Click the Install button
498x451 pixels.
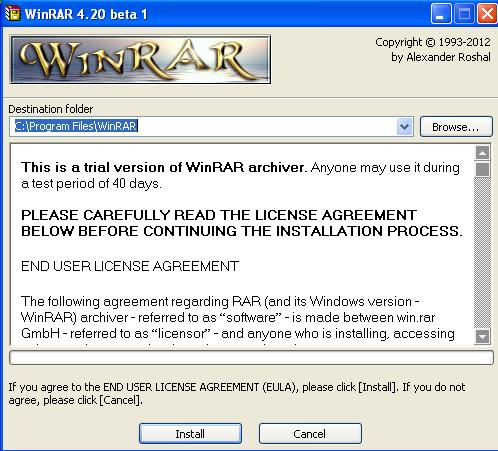point(190,433)
